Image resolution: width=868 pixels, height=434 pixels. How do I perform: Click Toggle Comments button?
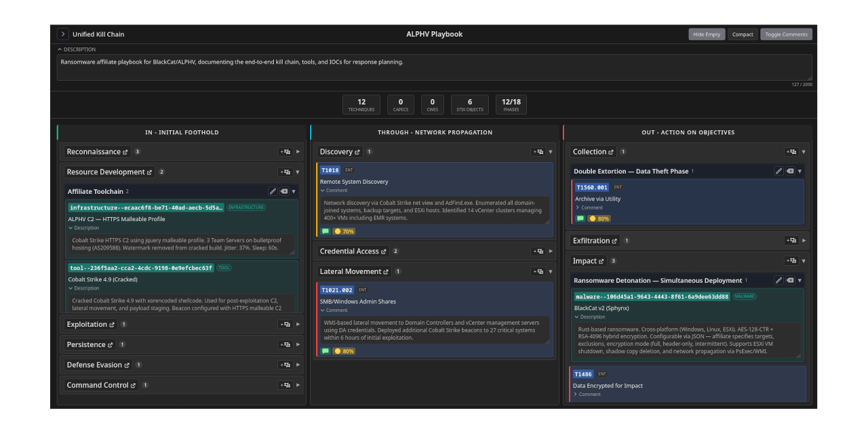point(785,35)
